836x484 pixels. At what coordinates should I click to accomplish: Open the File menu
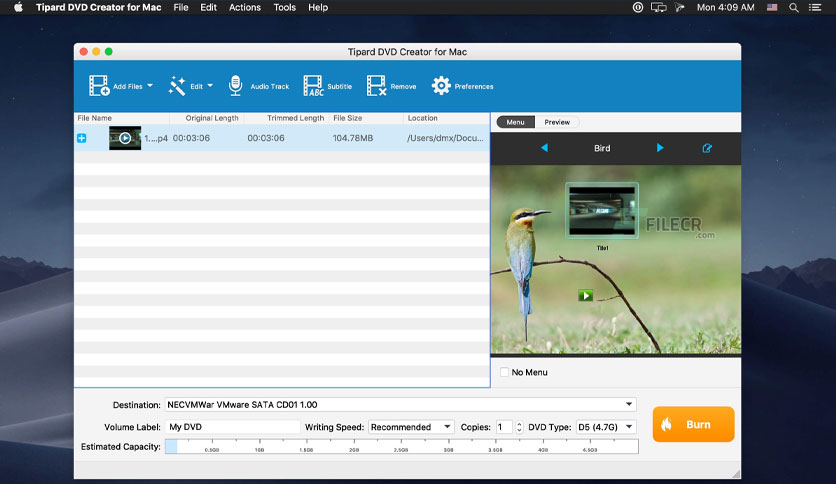pyautogui.click(x=181, y=7)
